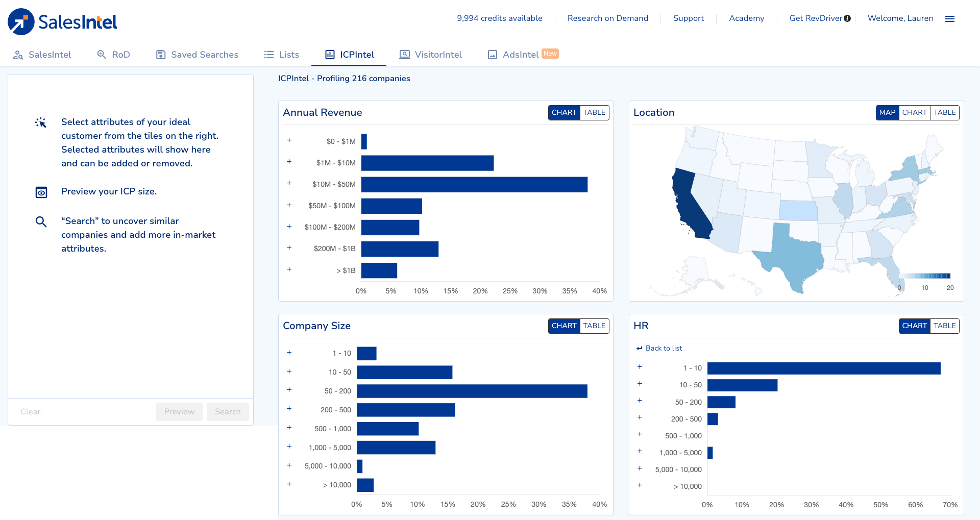Click the search magnifier icon in the instructions panel
This screenshot has height=520, width=980.
[41, 221]
